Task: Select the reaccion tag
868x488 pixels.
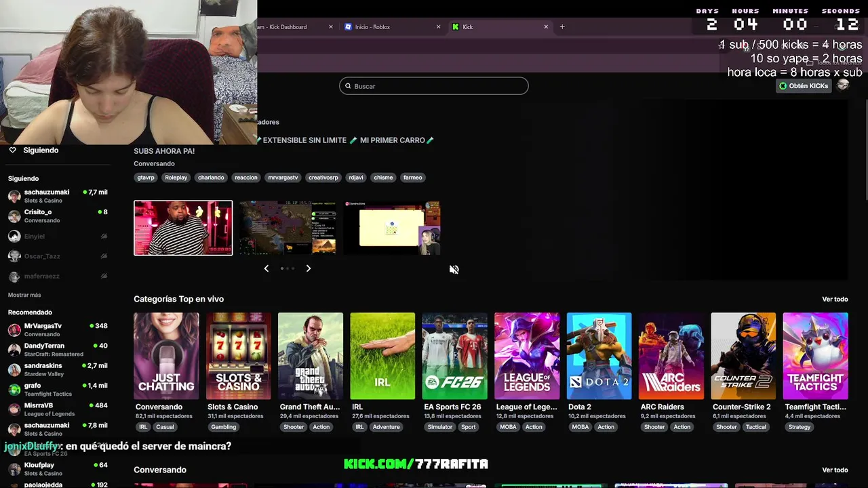Action: coord(245,178)
